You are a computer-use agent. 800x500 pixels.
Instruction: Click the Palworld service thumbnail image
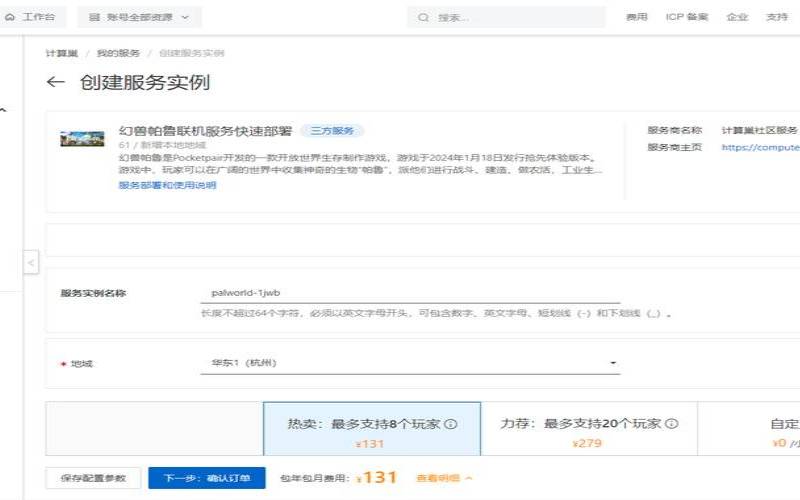click(82, 138)
